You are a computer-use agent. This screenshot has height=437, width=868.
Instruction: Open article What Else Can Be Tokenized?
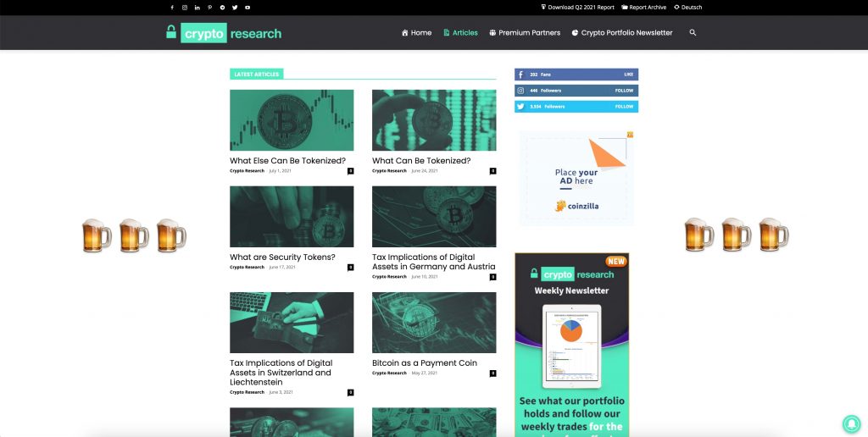tap(288, 161)
